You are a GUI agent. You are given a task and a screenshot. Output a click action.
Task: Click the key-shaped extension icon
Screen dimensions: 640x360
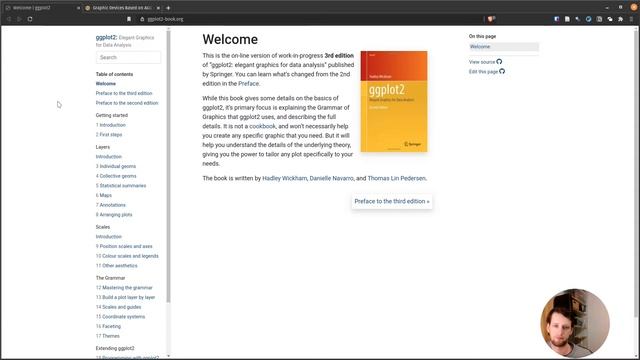tap(578, 19)
